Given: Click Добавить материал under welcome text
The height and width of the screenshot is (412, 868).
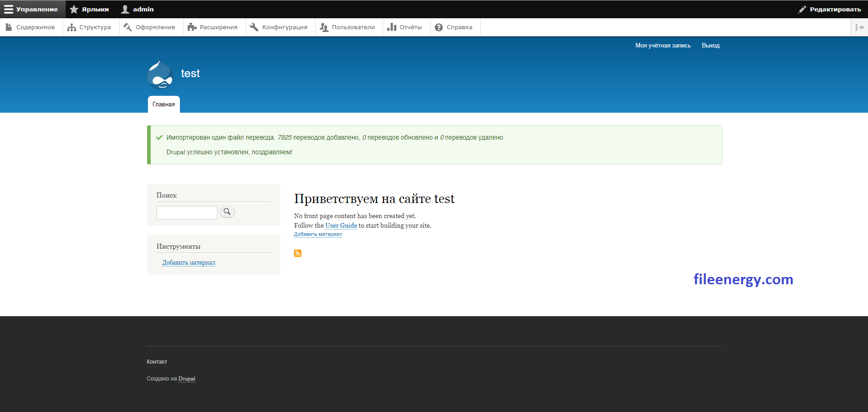Looking at the screenshot, I should click(318, 234).
